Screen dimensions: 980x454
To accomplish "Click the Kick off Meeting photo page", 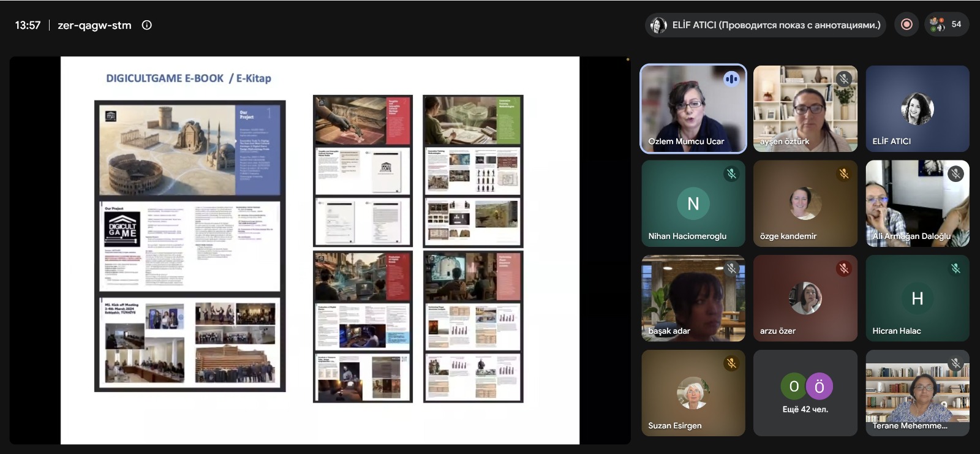I will click(x=190, y=342).
